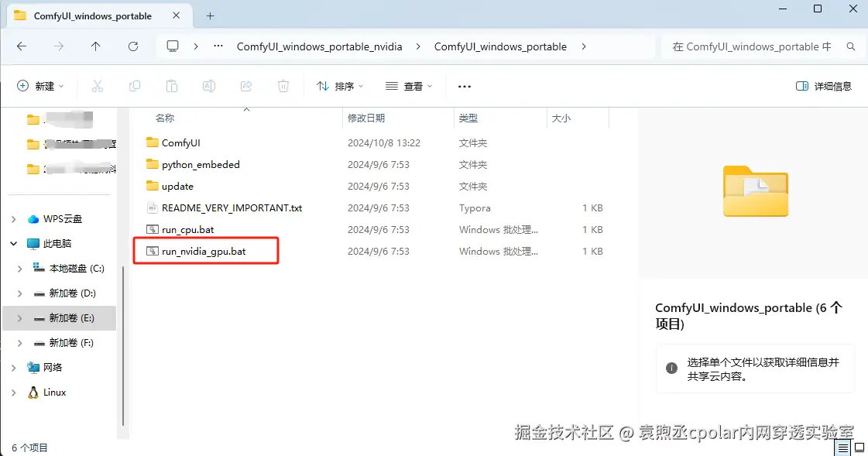Maximize the Explorer window
Viewport: 868px width, 456px height.
coord(818,9)
